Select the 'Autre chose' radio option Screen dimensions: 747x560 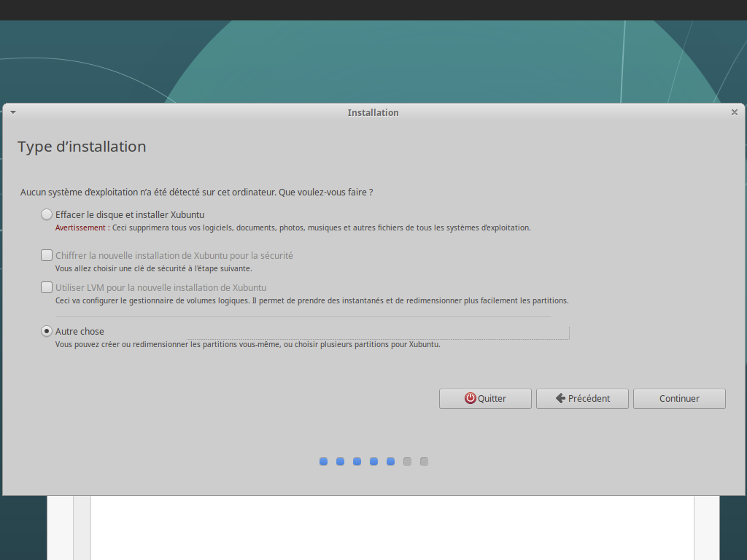(x=47, y=331)
